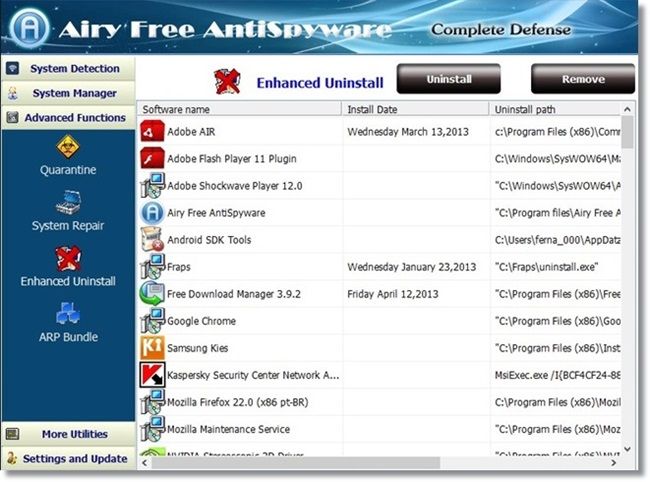Screen dimensions: 650x482
Task: Select the Enhanced Uninstall sidebar icon
Action: (x=68, y=258)
